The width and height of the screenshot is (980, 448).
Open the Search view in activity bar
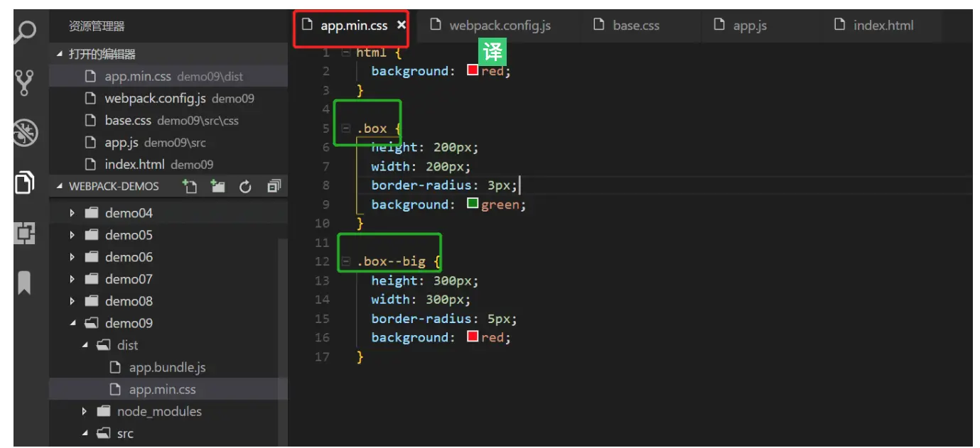coord(26,33)
